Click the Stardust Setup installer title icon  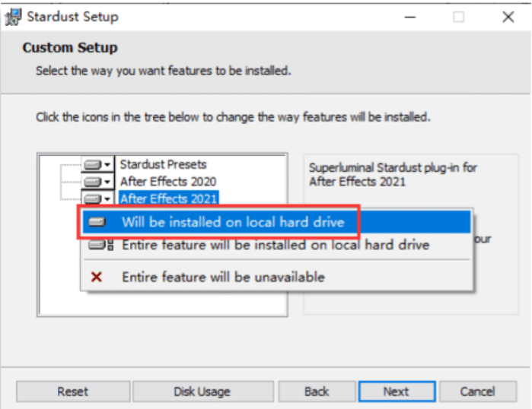click(x=13, y=16)
